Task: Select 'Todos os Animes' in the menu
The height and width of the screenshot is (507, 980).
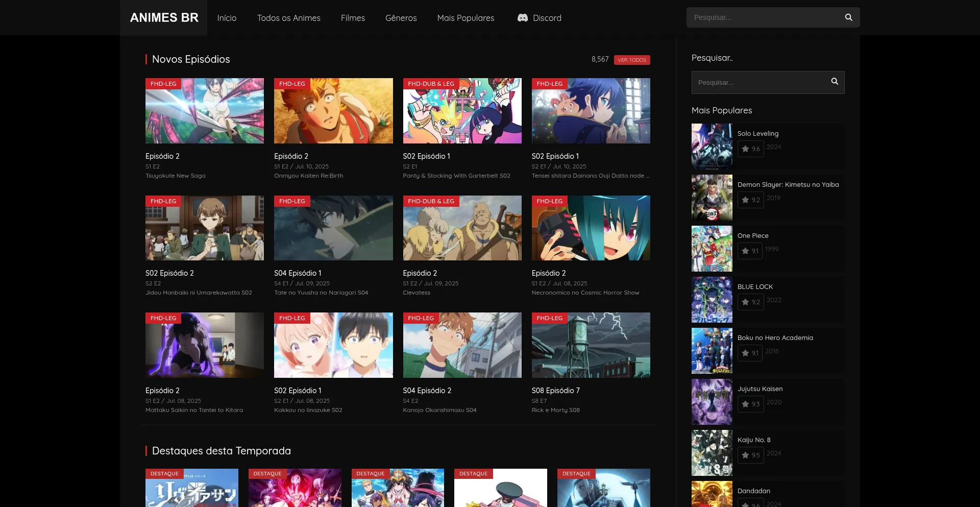Action: coord(289,18)
